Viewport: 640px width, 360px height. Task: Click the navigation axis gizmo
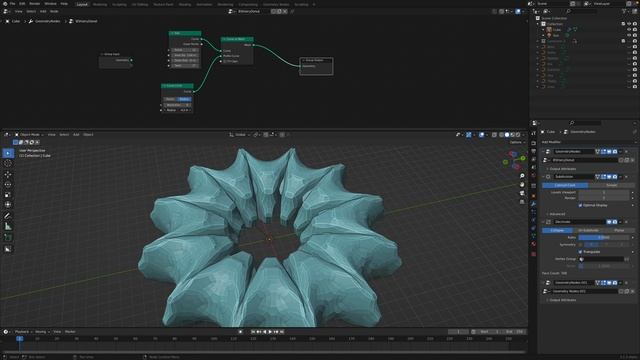tap(515, 160)
